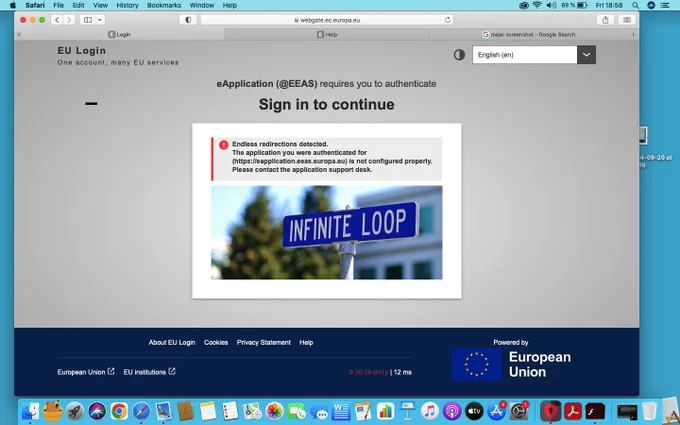Open Maps from the Dock

coord(252,411)
